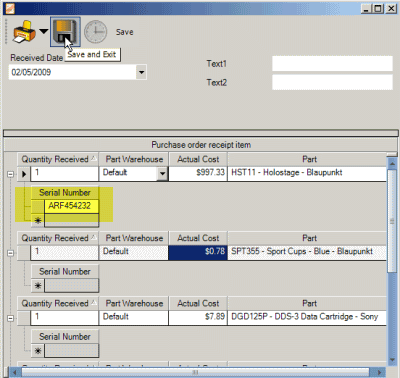The height and width of the screenshot is (378, 400).
Task: Open the Received Date dropdown
Action: point(141,72)
